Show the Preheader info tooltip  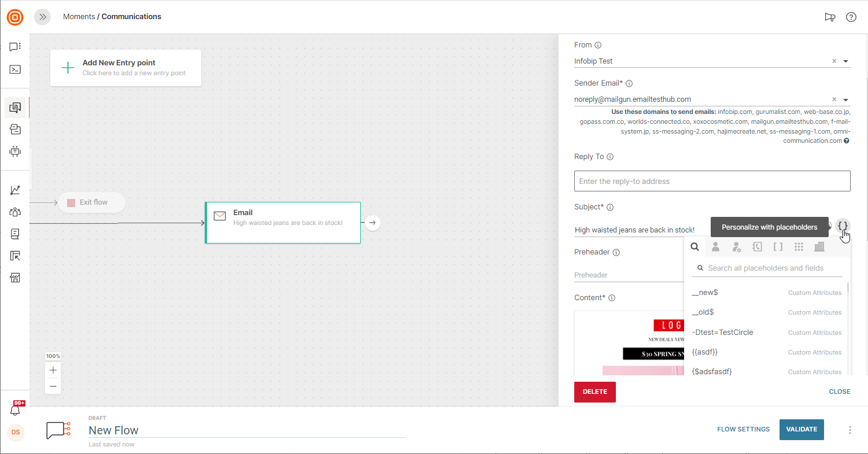(616, 252)
